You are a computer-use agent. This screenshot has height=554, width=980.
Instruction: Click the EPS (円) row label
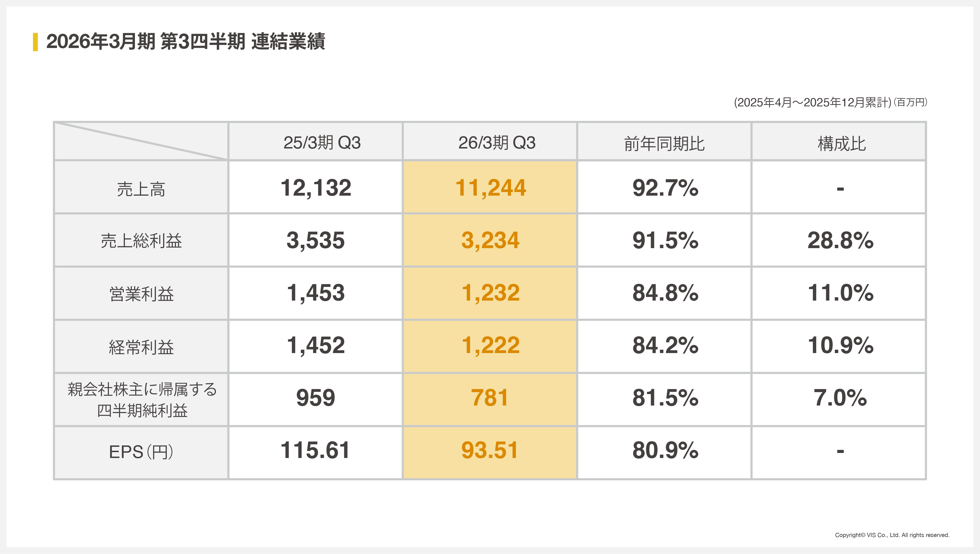click(141, 452)
